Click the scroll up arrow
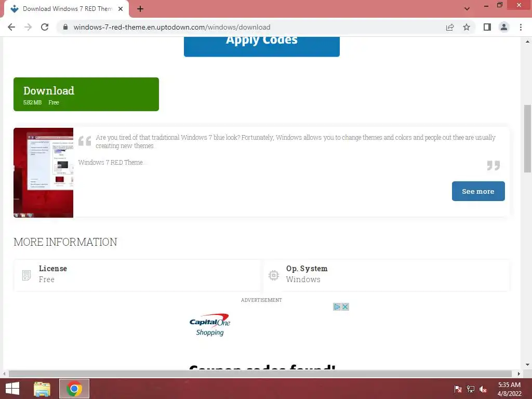Screen dimensions: 532x399 (527, 42)
